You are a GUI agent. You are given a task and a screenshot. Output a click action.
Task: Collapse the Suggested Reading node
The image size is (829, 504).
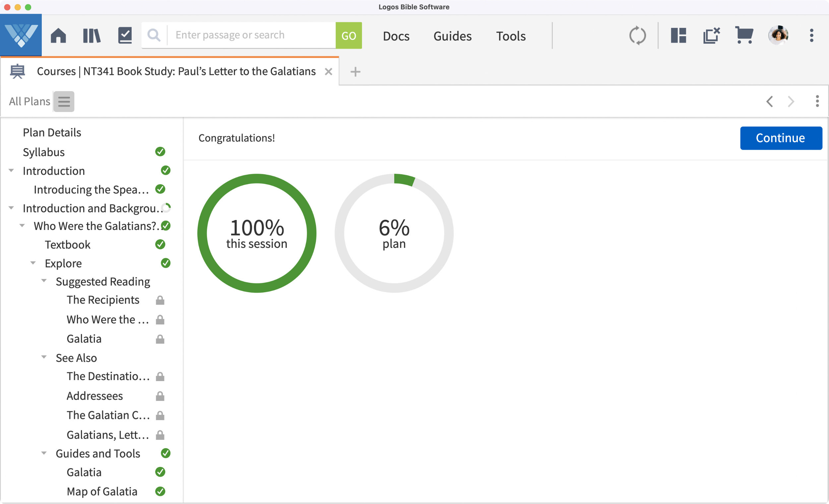(x=44, y=281)
